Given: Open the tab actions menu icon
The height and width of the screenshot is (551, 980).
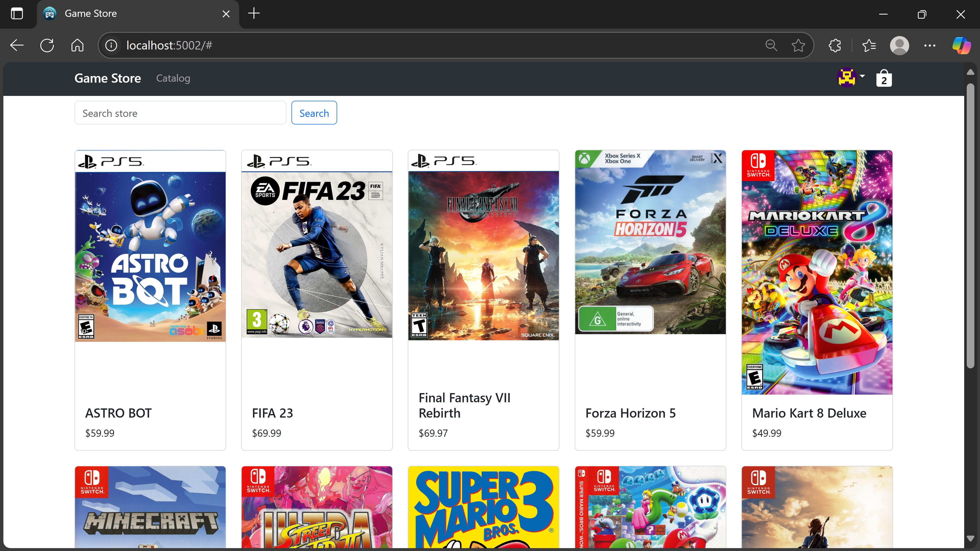Looking at the screenshot, I should (17, 14).
